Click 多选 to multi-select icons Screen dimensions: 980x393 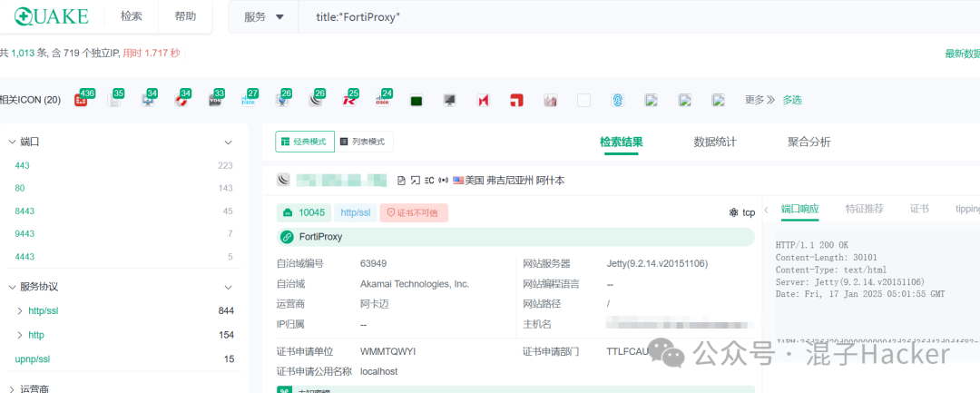(x=792, y=100)
